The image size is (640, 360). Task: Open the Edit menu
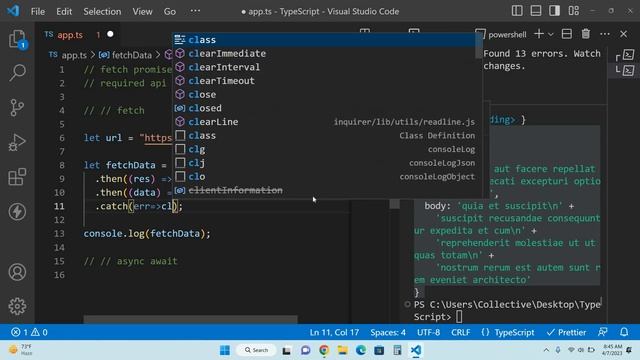pyautogui.click(x=64, y=11)
